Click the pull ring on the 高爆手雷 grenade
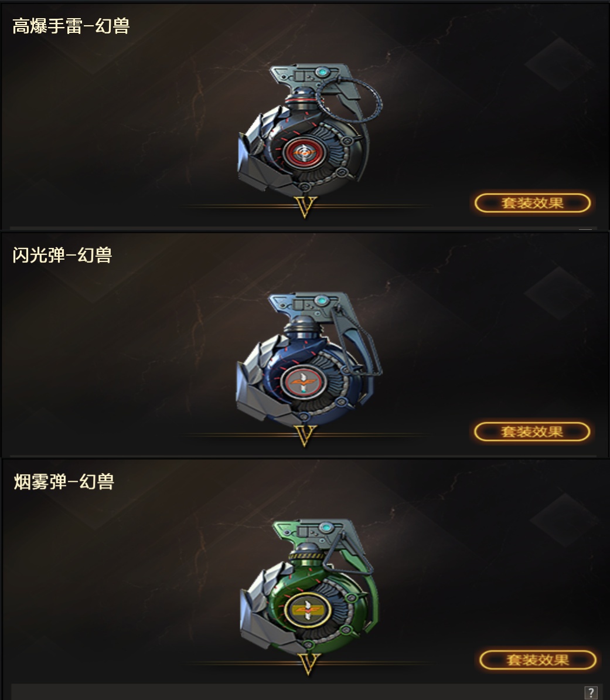 click(x=349, y=100)
